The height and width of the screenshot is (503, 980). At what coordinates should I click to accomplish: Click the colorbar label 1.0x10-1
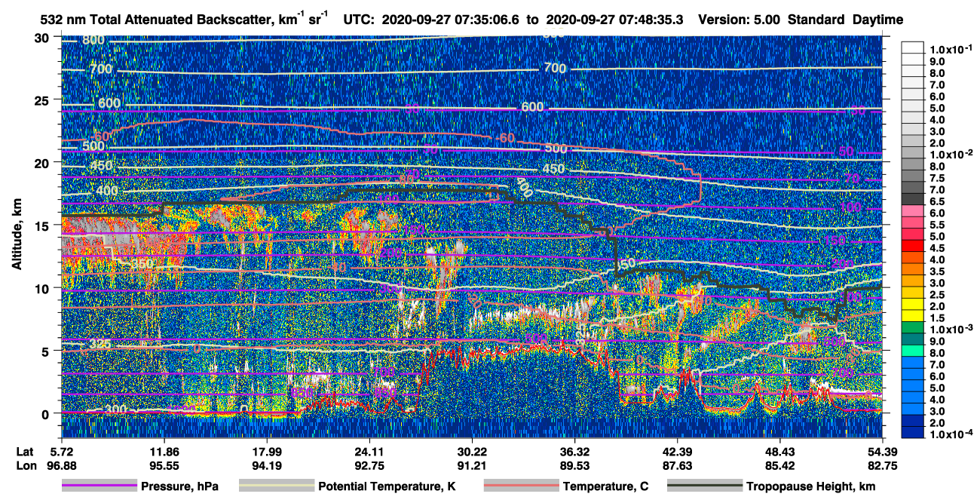[x=952, y=49]
